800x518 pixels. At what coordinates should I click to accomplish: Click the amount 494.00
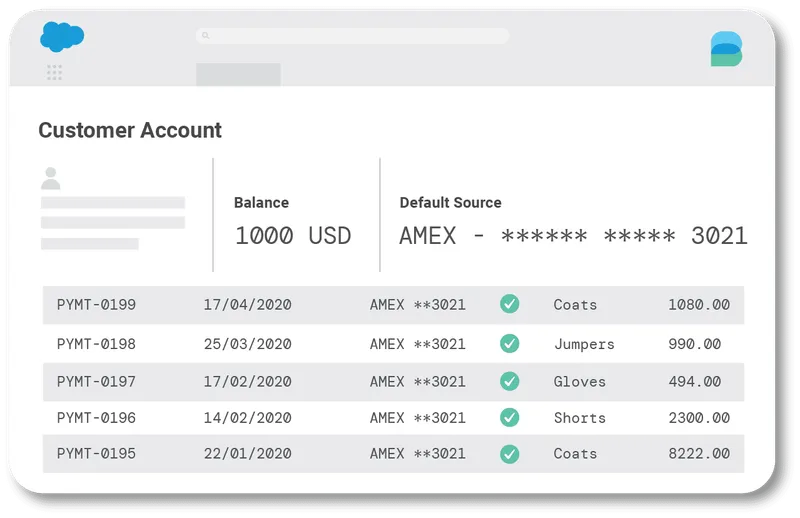tap(694, 382)
